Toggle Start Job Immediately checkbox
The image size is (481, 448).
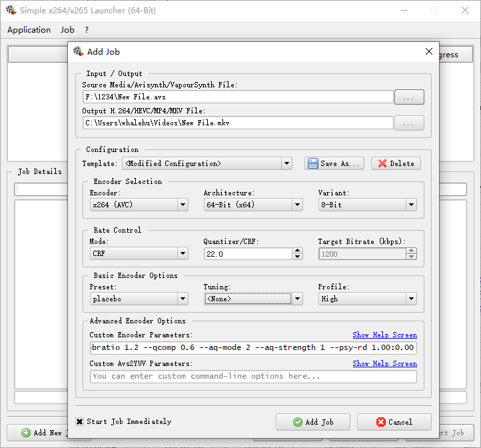[x=79, y=421]
